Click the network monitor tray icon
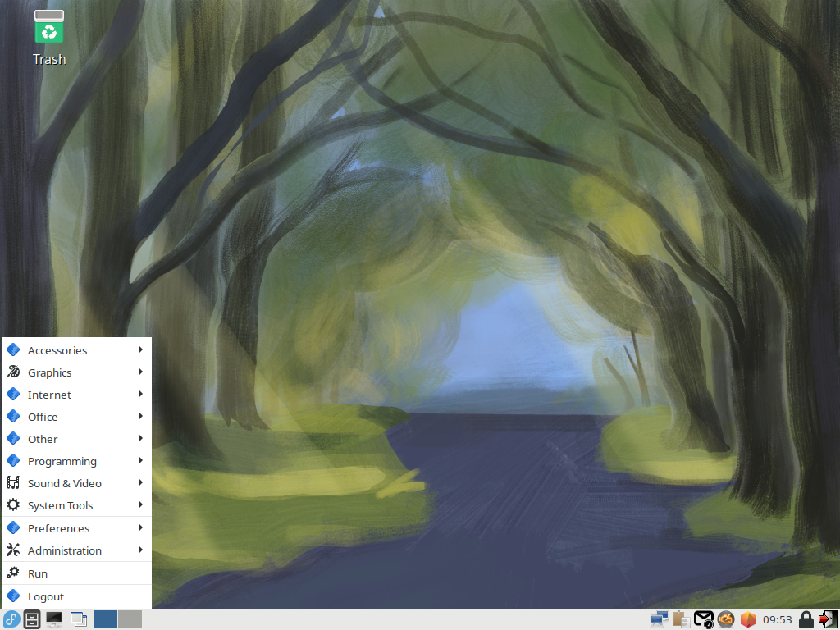This screenshot has width=840, height=630. pyautogui.click(x=660, y=619)
